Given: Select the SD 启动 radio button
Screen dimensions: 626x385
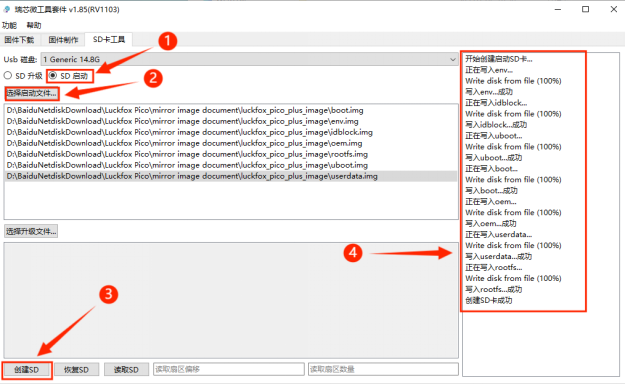Looking at the screenshot, I should 69,76.
